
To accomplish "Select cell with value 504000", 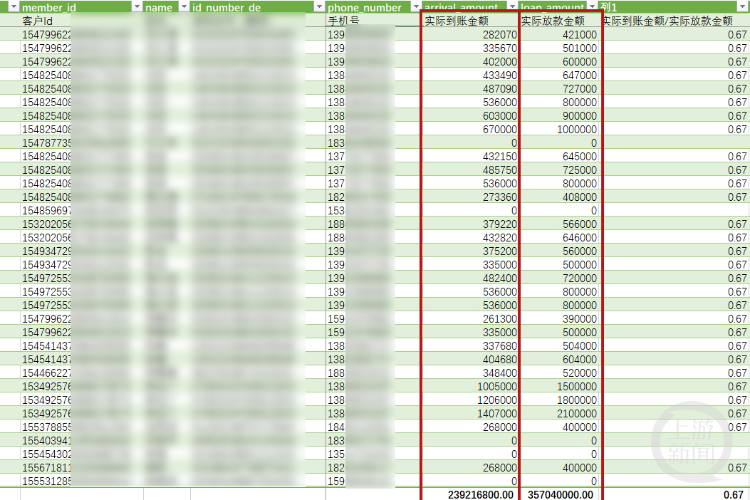I will (559, 345).
